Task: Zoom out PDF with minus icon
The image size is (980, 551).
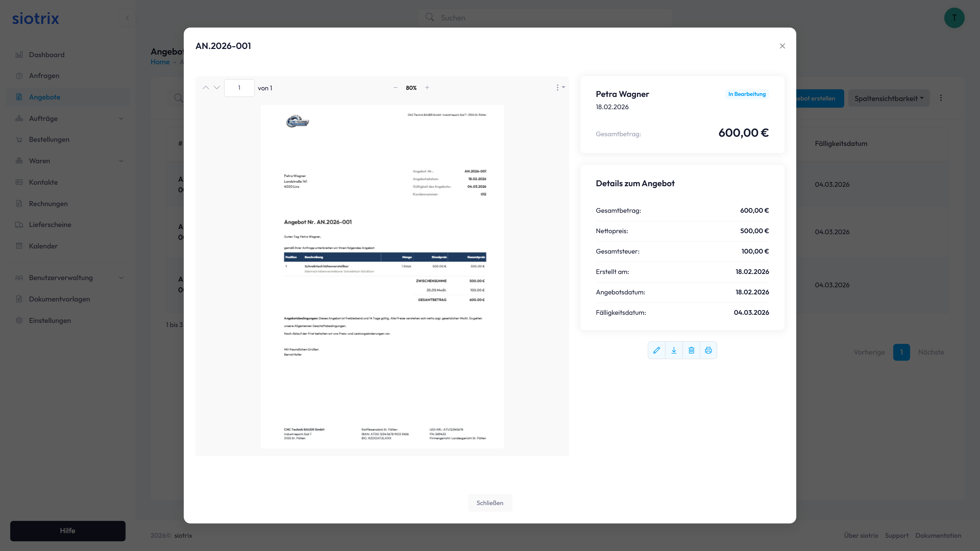Action: pos(395,88)
